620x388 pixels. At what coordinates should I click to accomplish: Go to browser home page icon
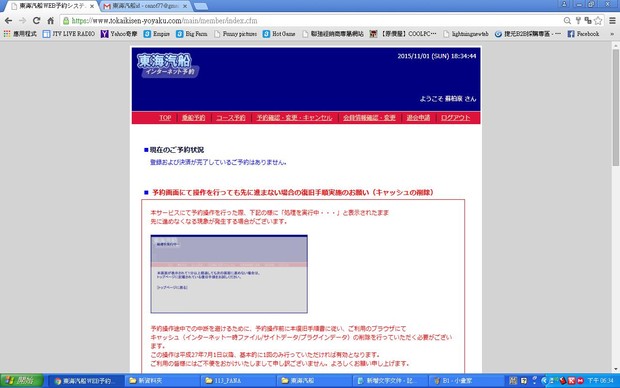pyautogui.click(x=51, y=21)
